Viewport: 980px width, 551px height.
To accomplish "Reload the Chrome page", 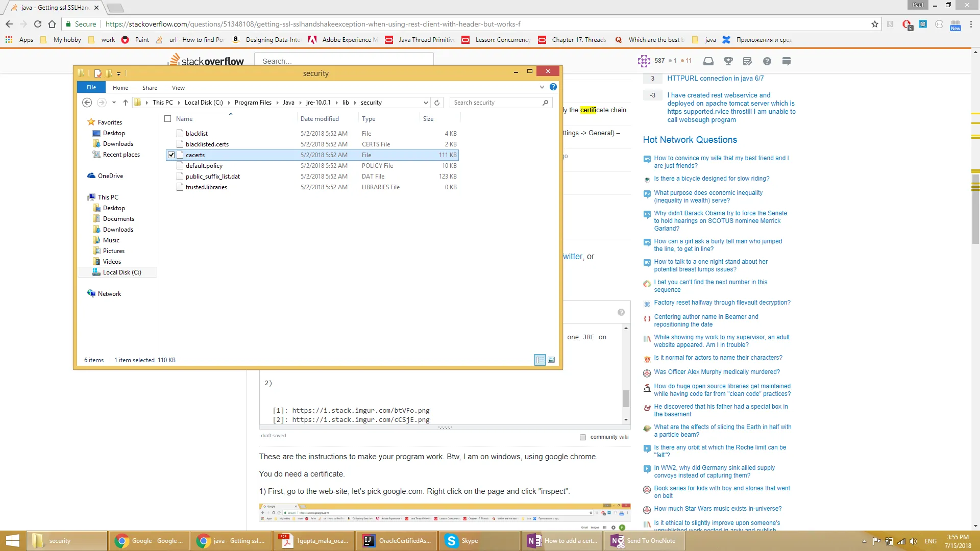I will click(x=38, y=24).
